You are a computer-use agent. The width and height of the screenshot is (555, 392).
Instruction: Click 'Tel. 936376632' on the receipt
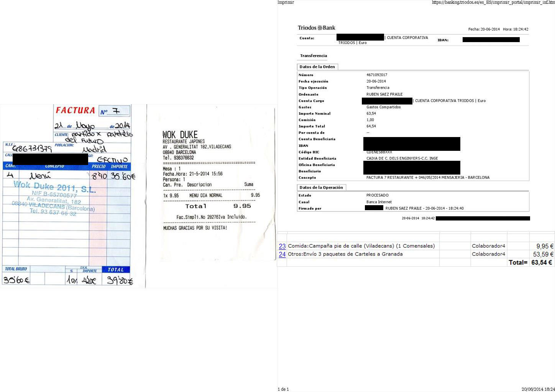pos(178,158)
